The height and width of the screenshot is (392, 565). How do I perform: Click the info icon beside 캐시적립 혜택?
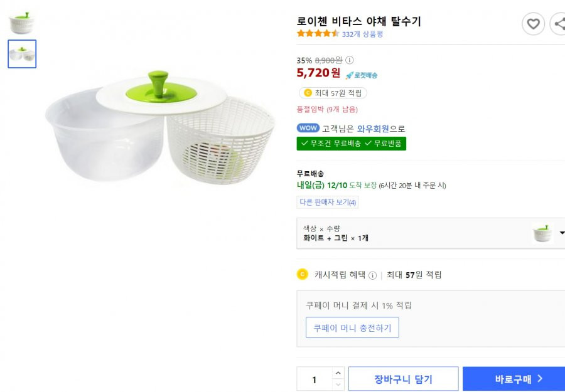click(372, 275)
